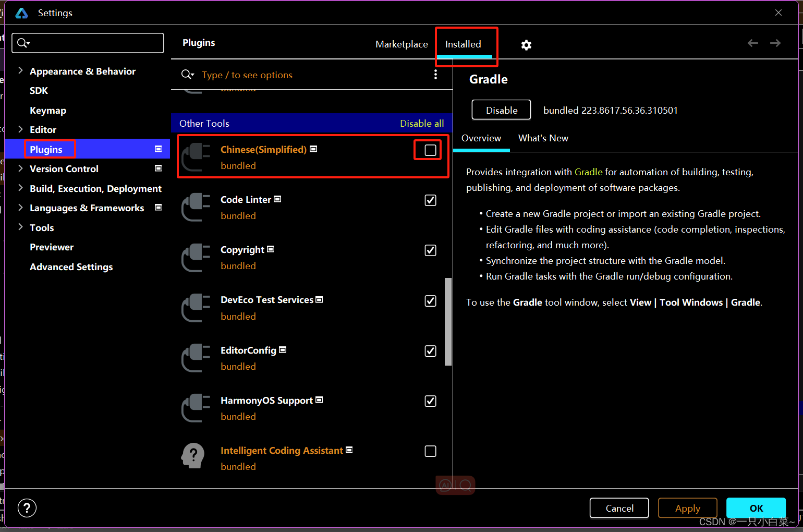Image resolution: width=803 pixels, height=532 pixels.
Task: Click the project marker icon beside Version Control
Action: pos(158,168)
